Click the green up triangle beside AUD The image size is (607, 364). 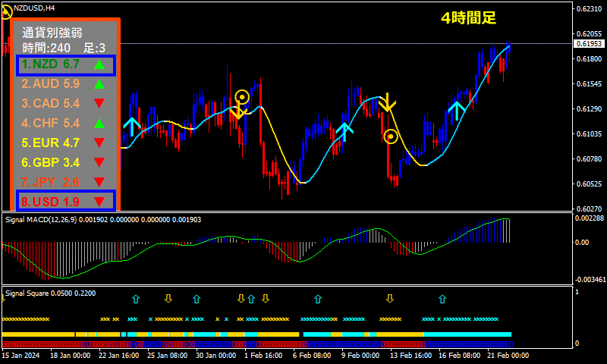[99, 84]
